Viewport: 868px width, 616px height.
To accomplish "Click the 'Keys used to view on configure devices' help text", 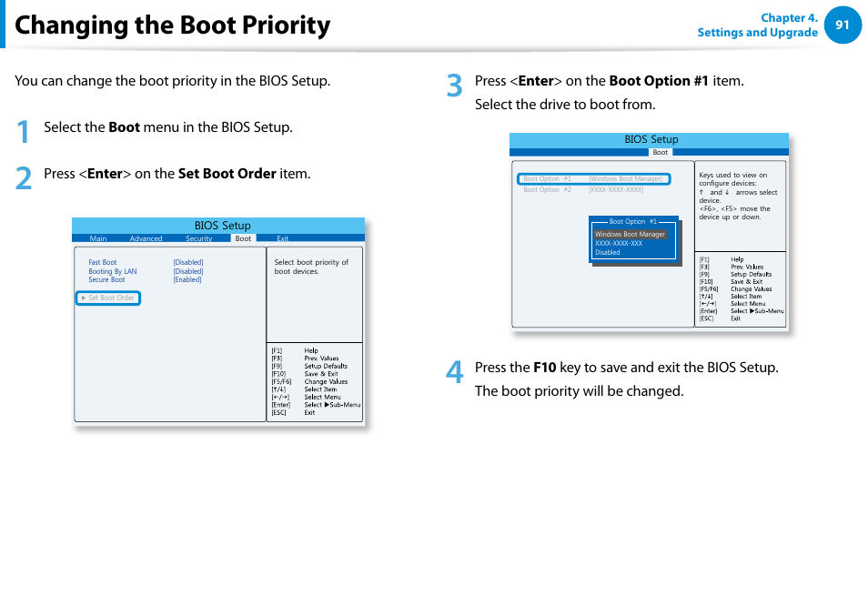I will 733,178.
